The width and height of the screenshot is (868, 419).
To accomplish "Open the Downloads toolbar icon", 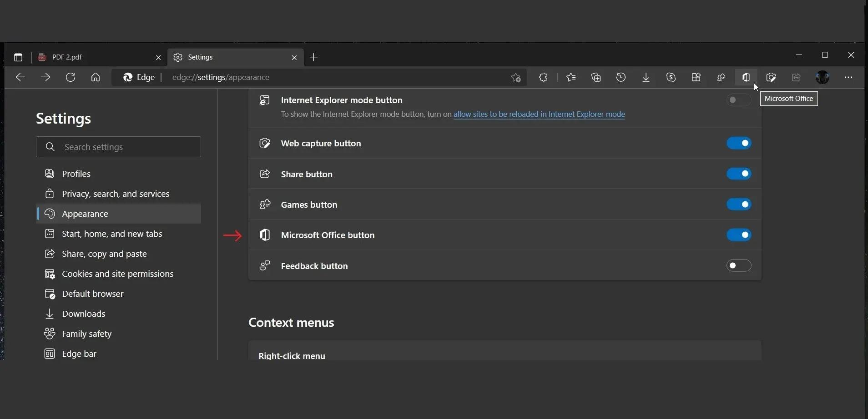I will [646, 77].
